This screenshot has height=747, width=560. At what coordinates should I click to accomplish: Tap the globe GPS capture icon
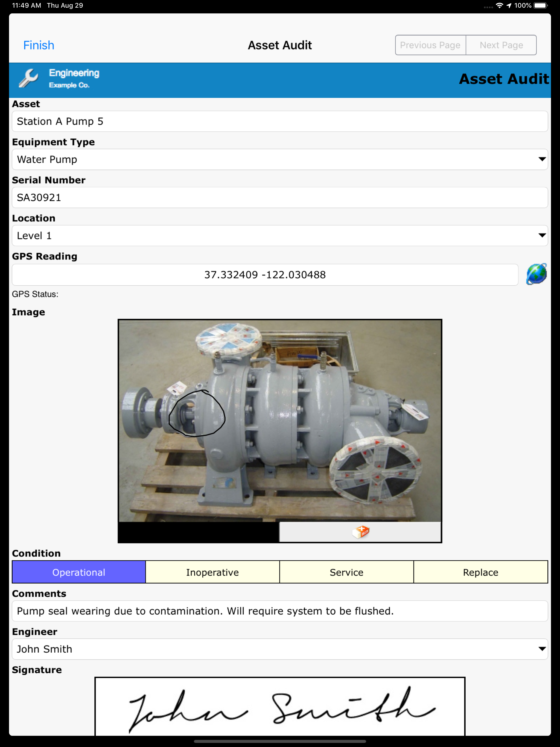pos(536,274)
